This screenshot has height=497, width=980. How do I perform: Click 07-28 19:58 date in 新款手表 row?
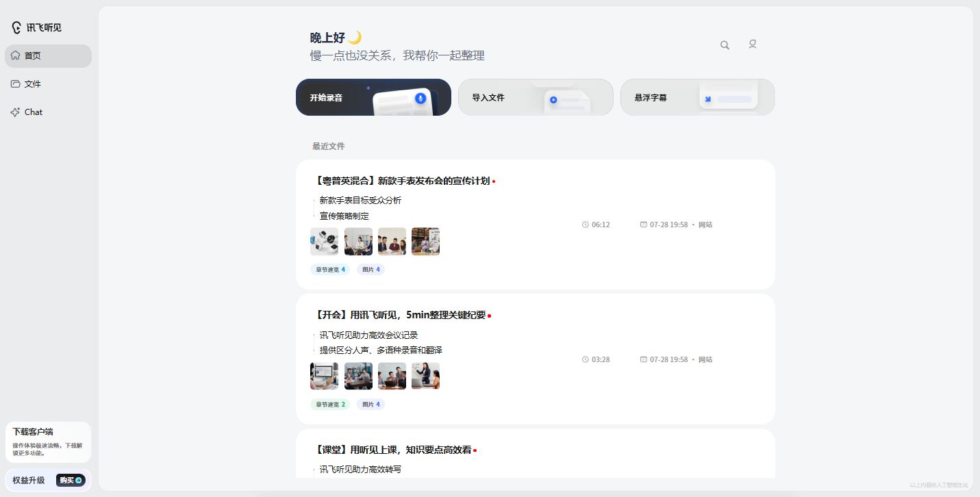click(669, 225)
